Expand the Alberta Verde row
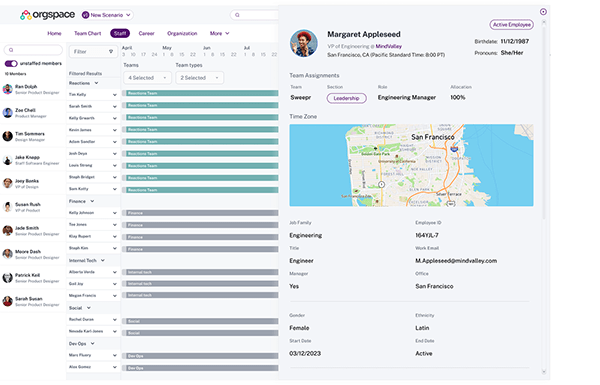The image size is (600, 385). 114,272
